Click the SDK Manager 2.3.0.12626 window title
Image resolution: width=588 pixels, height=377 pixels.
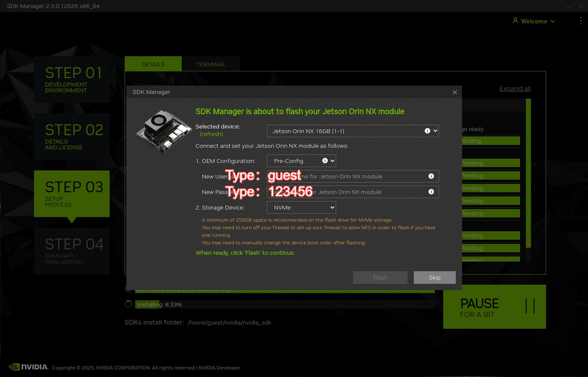point(53,6)
